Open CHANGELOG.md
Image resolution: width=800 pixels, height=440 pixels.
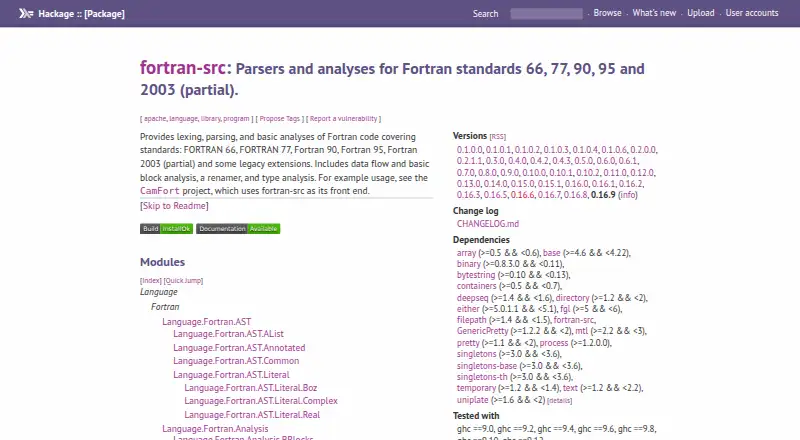coord(488,224)
